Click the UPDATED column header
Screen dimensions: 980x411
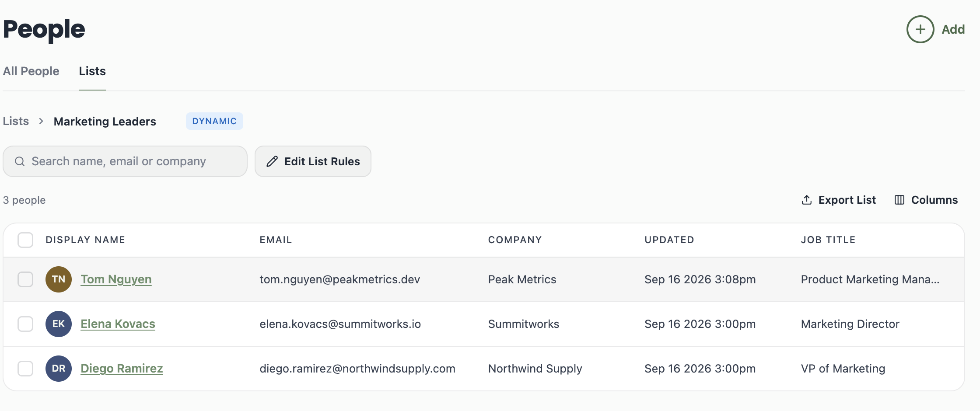point(669,240)
